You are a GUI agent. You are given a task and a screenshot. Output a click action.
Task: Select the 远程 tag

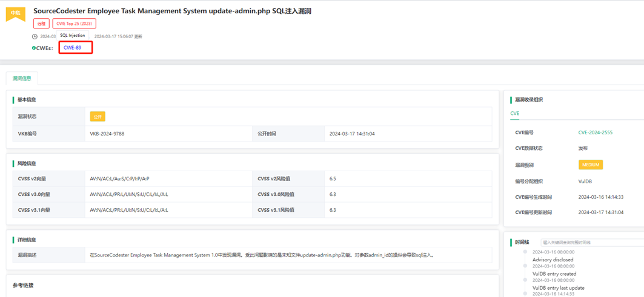(x=41, y=24)
